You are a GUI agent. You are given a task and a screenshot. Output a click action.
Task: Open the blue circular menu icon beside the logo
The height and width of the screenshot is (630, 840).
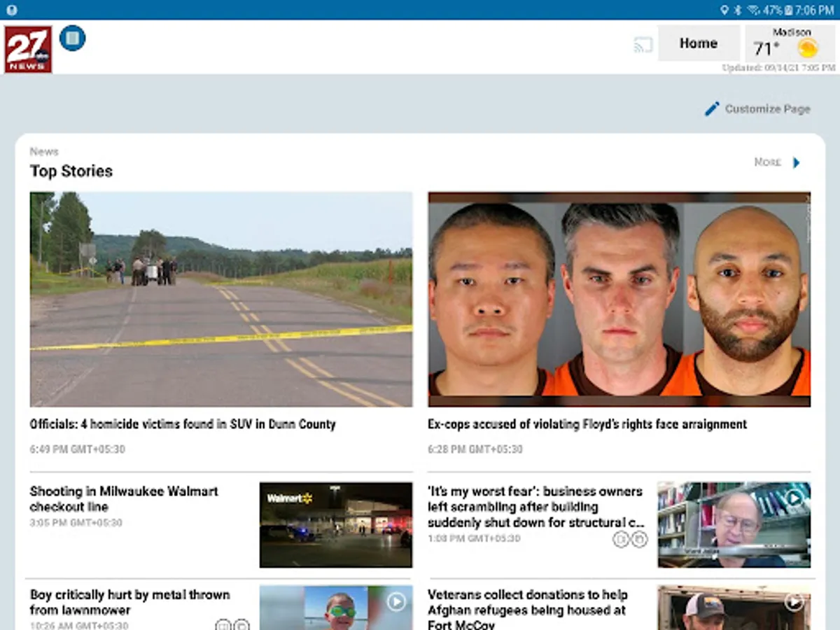73,38
